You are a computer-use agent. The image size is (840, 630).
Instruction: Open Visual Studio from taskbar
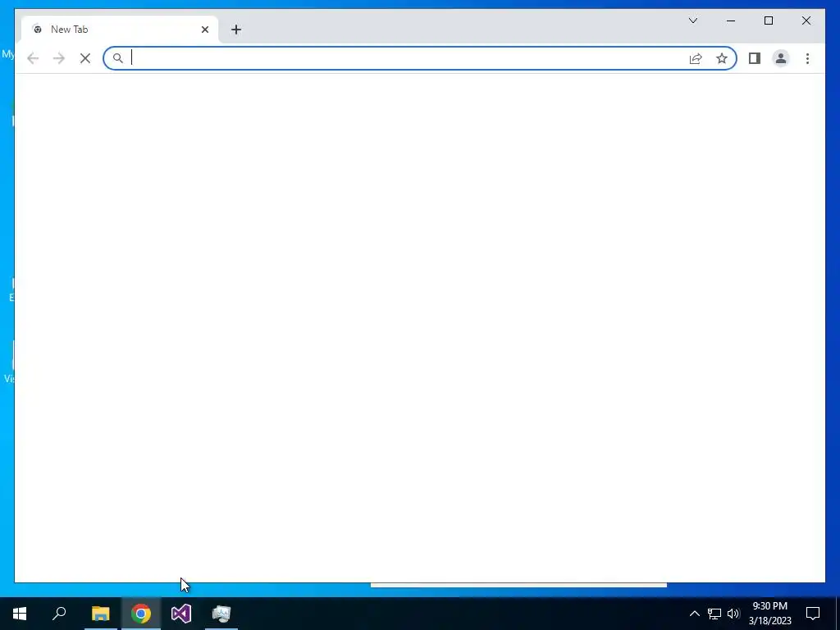pyautogui.click(x=181, y=614)
